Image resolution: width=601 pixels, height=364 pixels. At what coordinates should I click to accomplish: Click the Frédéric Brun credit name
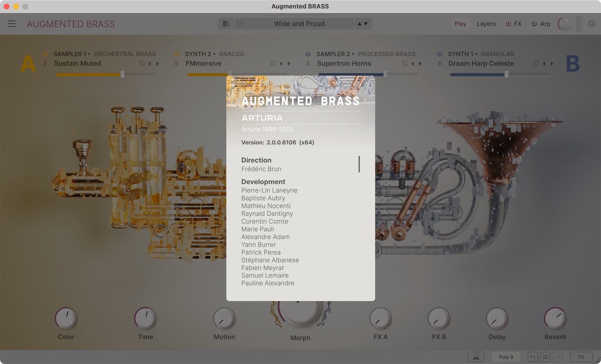pos(261,169)
